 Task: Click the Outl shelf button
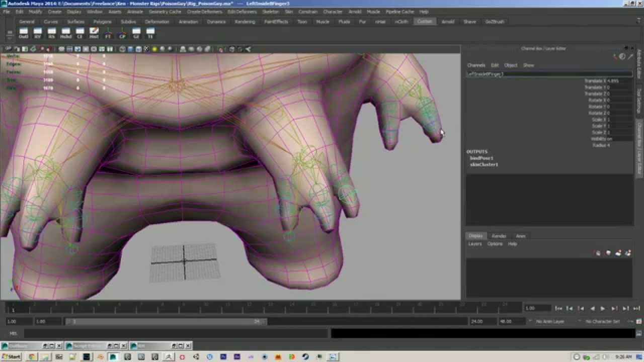point(23,33)
